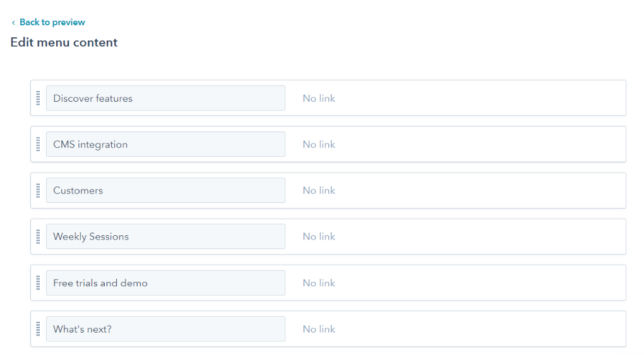Click the drag handle beside CMS integration
Viewport: 644px width, 354px height.
pyautogui.click(x=38, y=144)
